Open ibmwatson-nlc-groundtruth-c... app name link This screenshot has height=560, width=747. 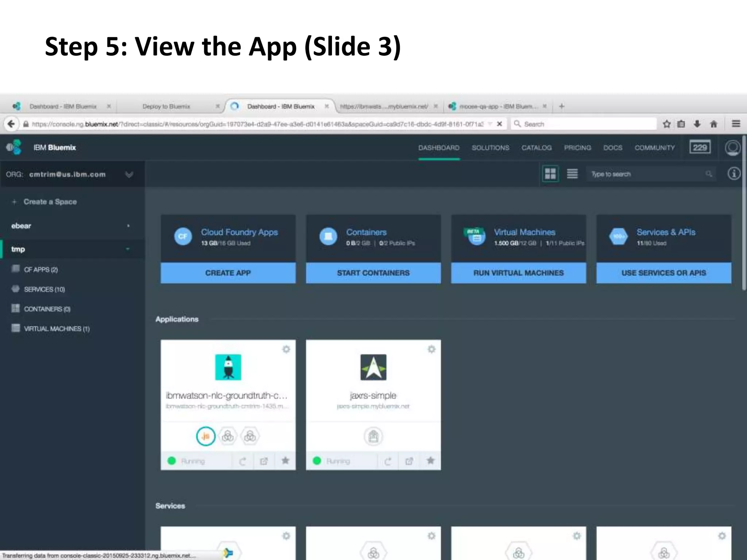pos(227,396)
